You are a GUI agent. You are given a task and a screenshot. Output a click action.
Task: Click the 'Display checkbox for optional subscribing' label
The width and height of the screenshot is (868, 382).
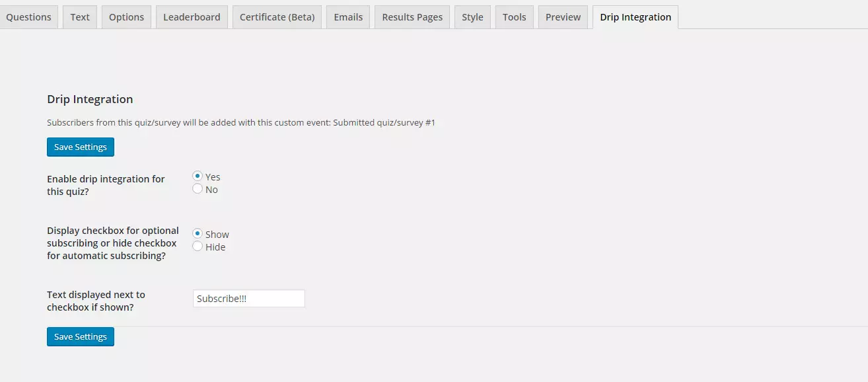pyautogui.click(x=113, y=243)
